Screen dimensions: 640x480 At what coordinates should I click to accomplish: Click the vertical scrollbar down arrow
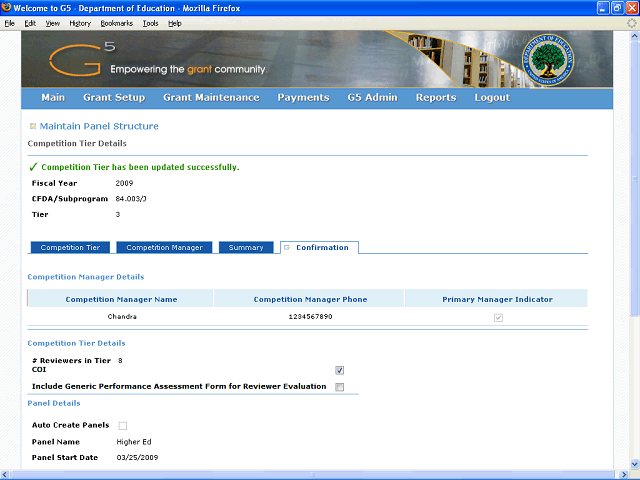631,463
